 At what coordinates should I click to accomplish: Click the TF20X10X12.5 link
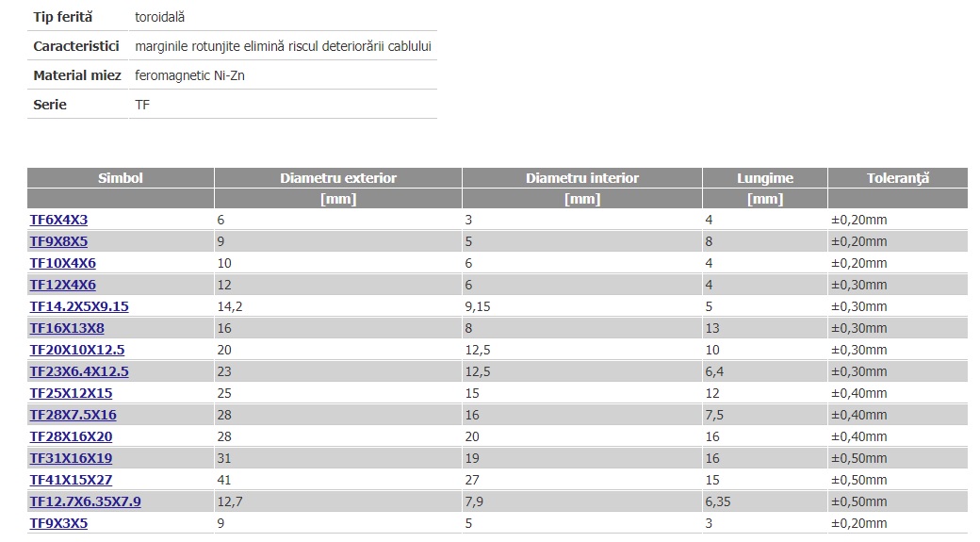(x=77, y=350)
